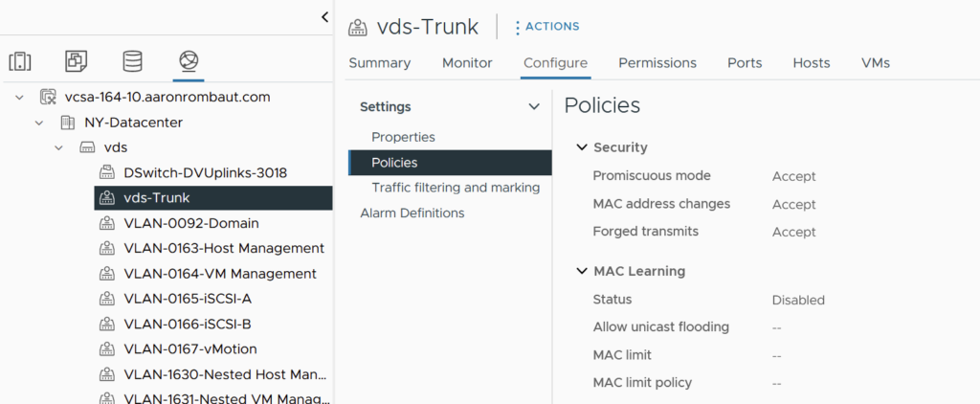Open Hosts and Clusters inventory view icon
This screenshot has width=980, height=404.
pos(20,61)
